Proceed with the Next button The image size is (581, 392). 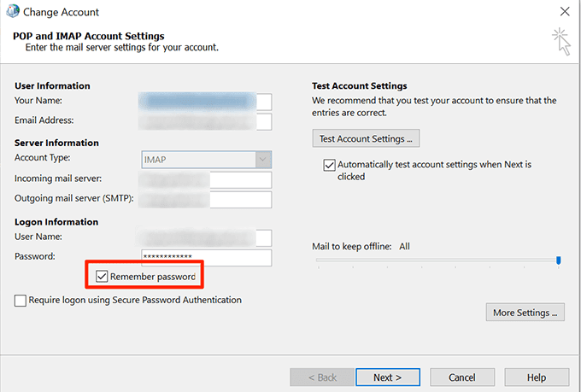[x=387, y=377]
